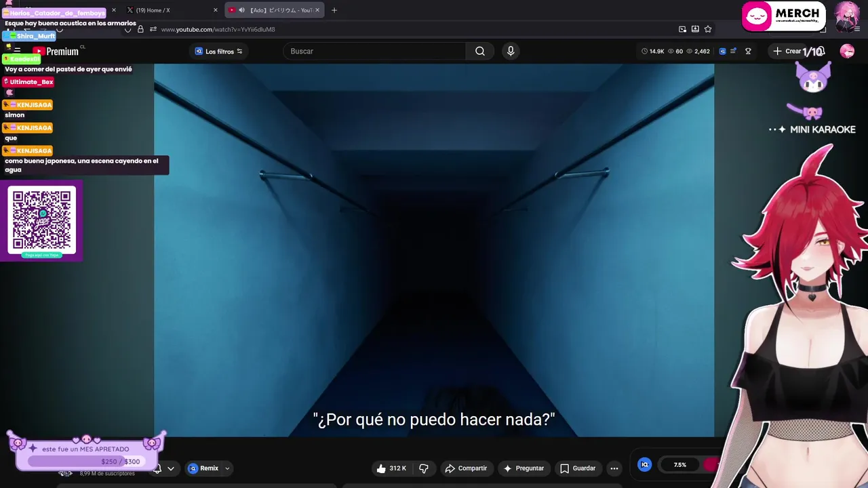Open the Los filtros dropdown
868x488 pixels.
(218, 52)
